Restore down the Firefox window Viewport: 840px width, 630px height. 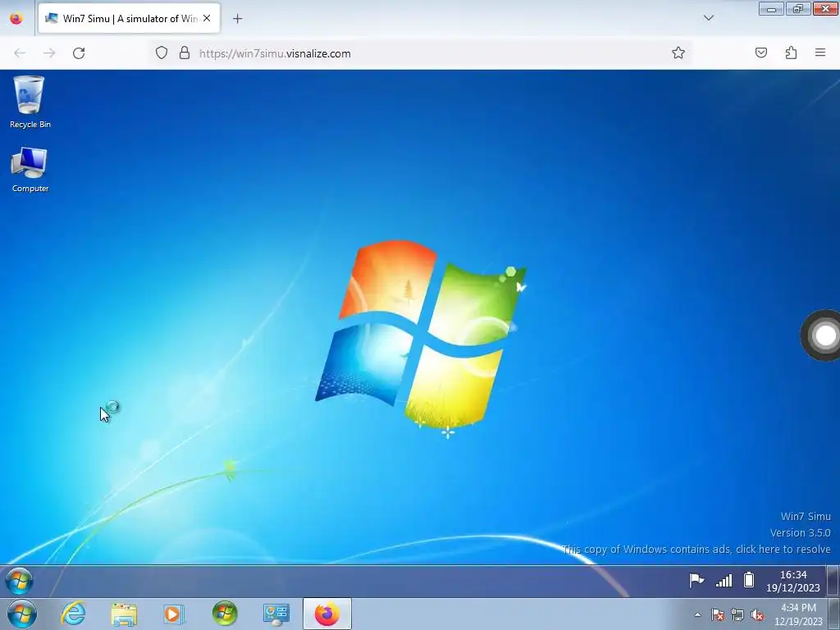click(798, 8)
